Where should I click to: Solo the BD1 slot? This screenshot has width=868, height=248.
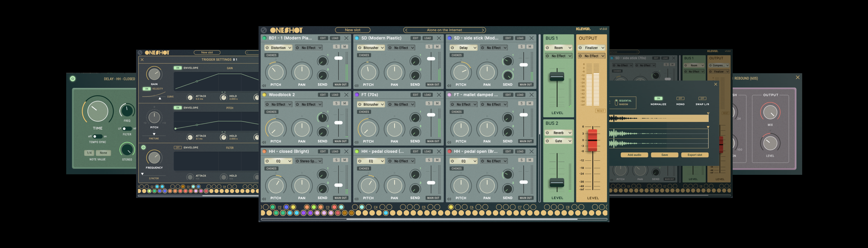coord(336,46)
